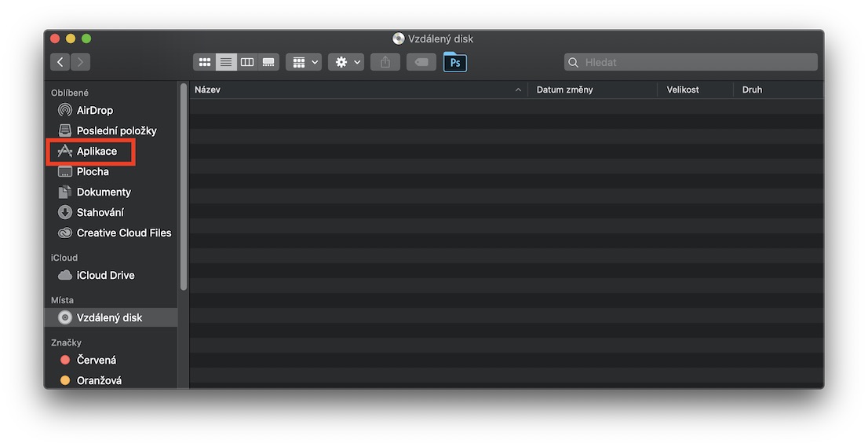The width and height of the screenshot is (868, 447).
Task: Toggle sort order arrow in Název column
Action: (x=518, y=90)
